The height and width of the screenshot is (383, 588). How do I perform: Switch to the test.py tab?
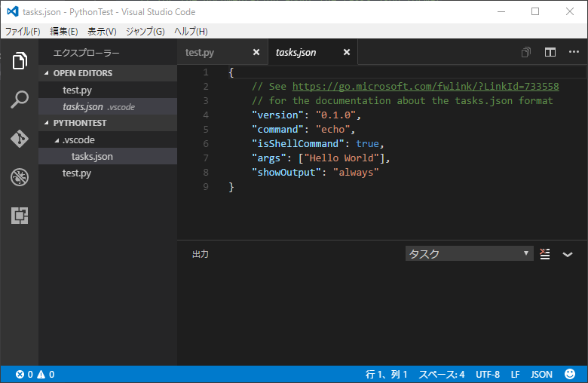click(x=200, y=52)
